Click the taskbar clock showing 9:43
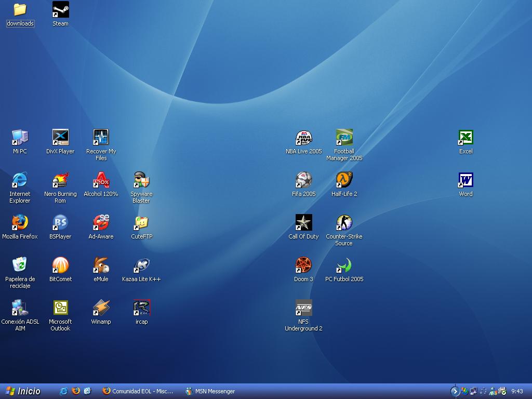This screenshot has height=399, width=532. pos(517,391)
